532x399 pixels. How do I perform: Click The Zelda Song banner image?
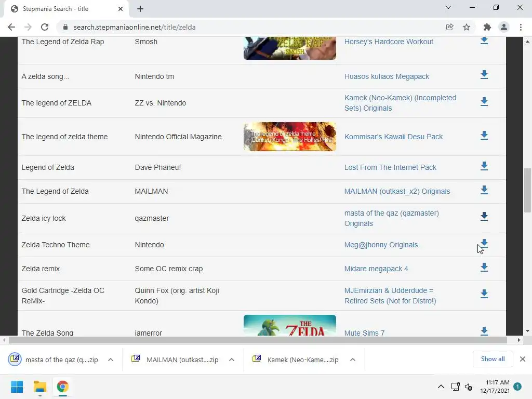coord(290,325)
